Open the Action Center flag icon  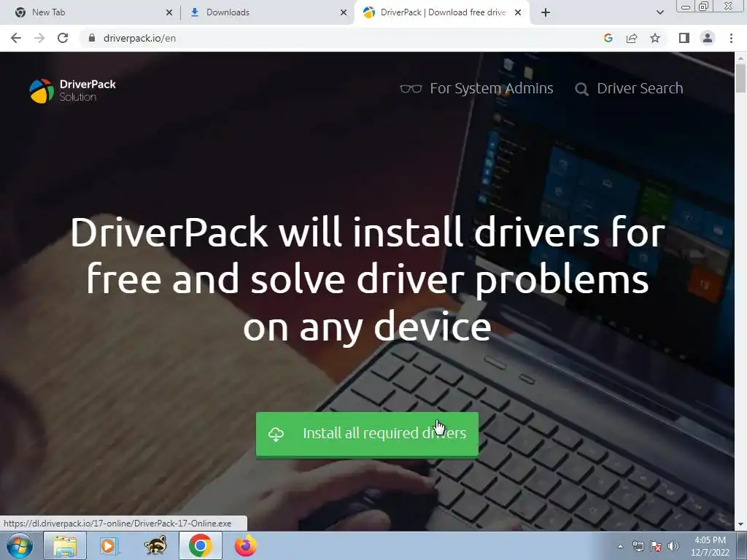coord(656,547)
